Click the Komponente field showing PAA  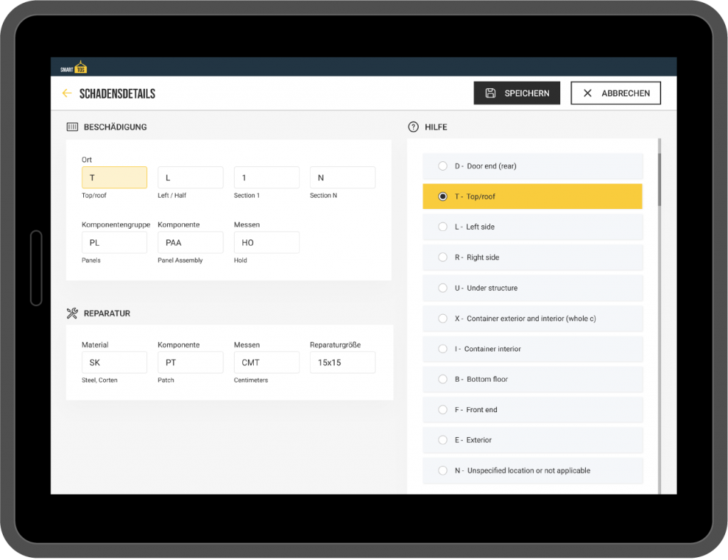click(x=190, y=242)
